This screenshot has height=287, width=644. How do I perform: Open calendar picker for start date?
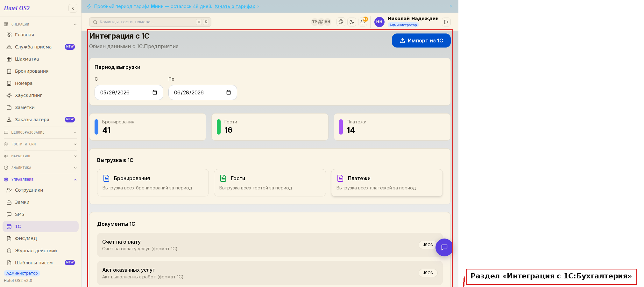[155, 92]
